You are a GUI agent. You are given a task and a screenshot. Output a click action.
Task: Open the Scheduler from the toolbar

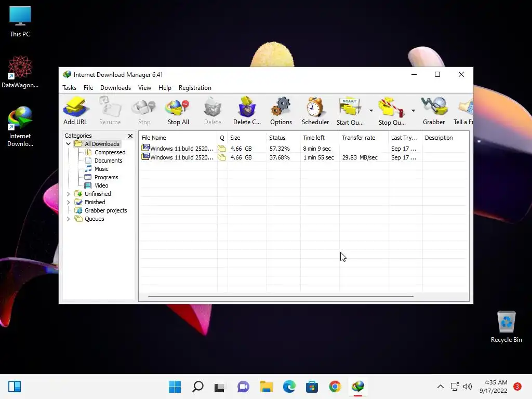click(315, 111)
